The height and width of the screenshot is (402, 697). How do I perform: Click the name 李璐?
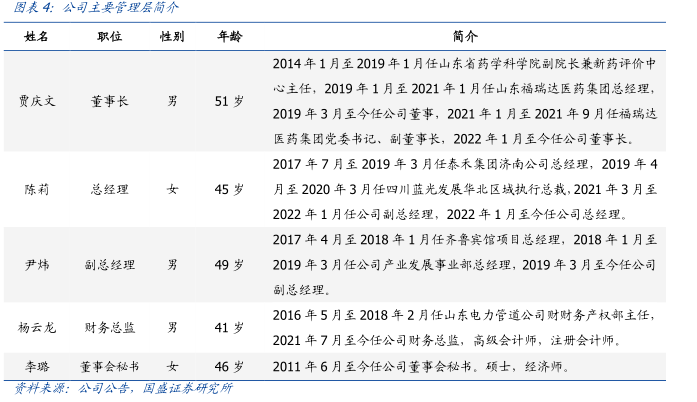click(x=37, y=366)
